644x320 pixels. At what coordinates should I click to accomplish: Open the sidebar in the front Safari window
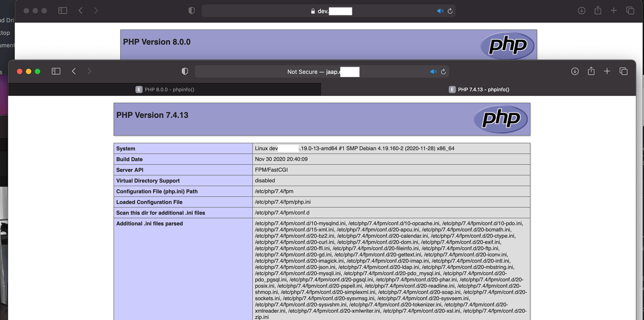pyautogui.click(x=56, y=71)
